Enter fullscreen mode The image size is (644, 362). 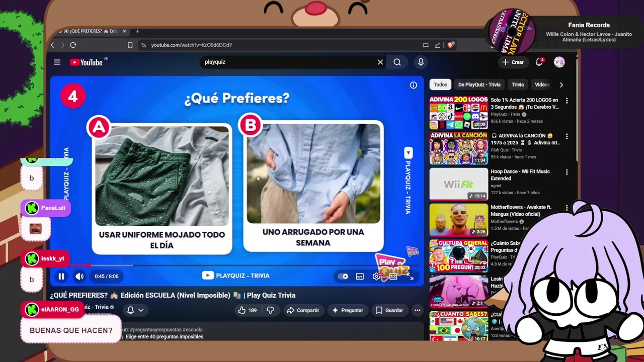[410, 276]
